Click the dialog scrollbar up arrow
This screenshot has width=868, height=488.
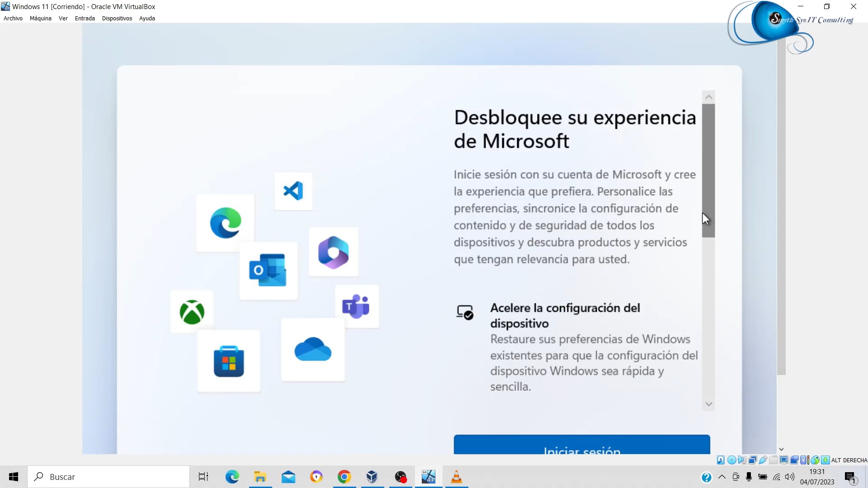(708, 97)
